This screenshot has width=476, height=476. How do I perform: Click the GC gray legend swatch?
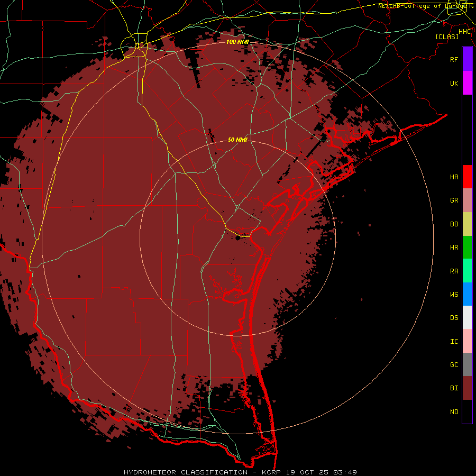pos(467,364)
